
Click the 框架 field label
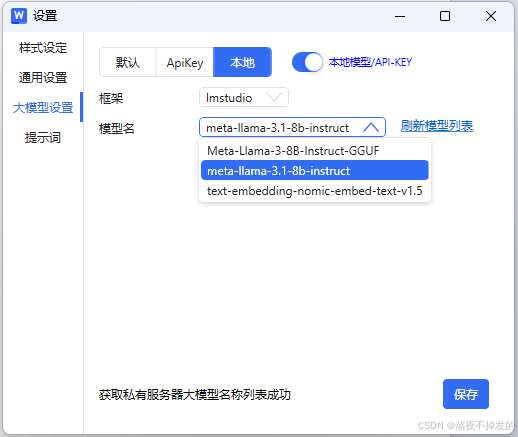[x=111, y=98]
